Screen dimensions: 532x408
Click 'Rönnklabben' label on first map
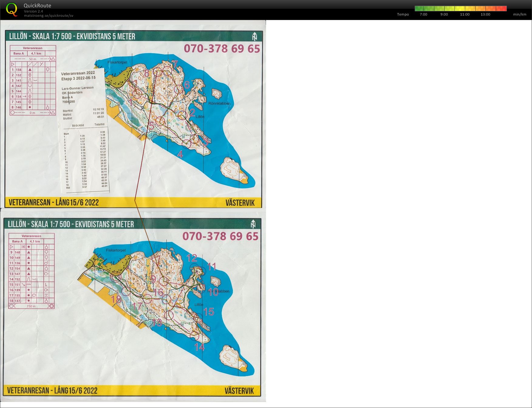click(219, 103)
